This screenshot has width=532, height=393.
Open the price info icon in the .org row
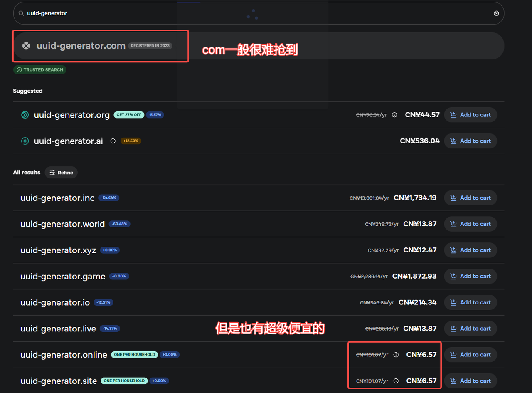pyautogui.click(x=394, y=115)
